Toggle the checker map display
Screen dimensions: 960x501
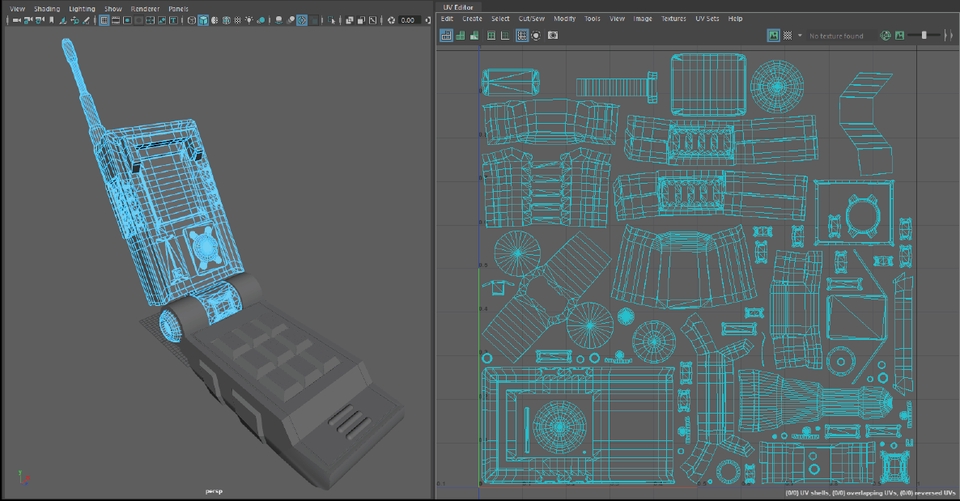tap(787, 35)
